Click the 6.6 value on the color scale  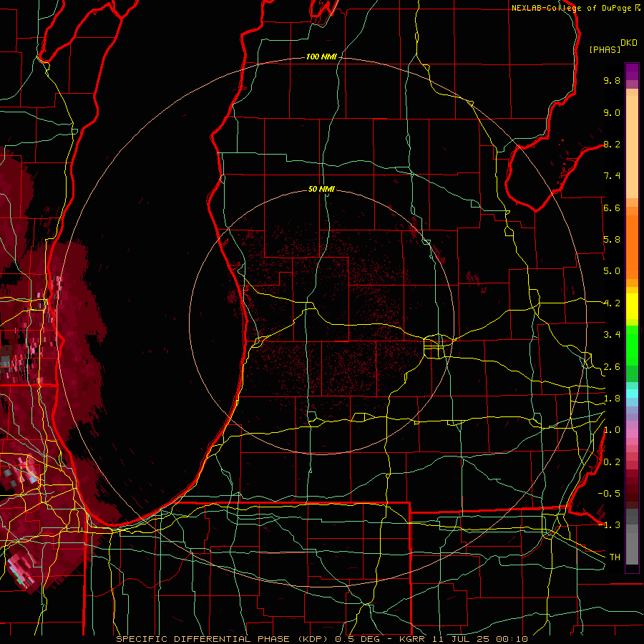pos(612,208)
